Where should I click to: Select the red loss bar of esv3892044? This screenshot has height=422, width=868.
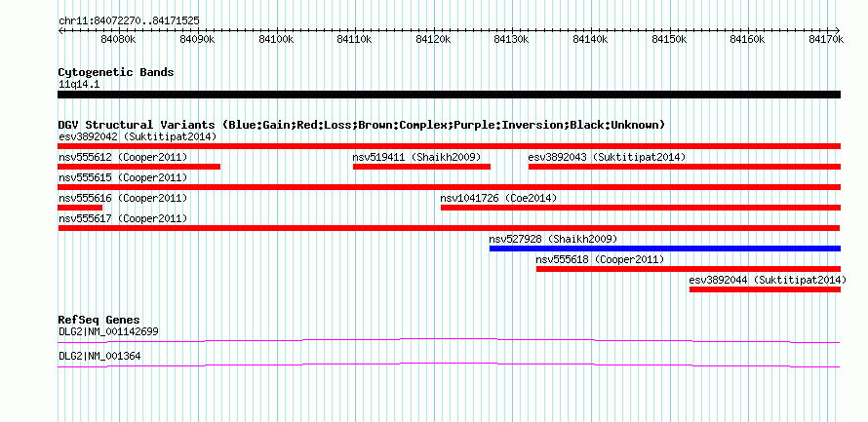[765, 289]
